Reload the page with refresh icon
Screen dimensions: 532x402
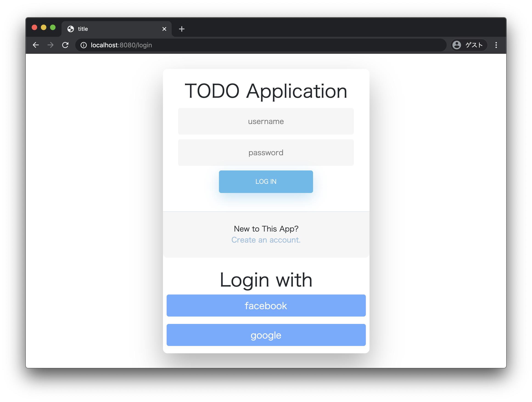click(x=65, y=45)
